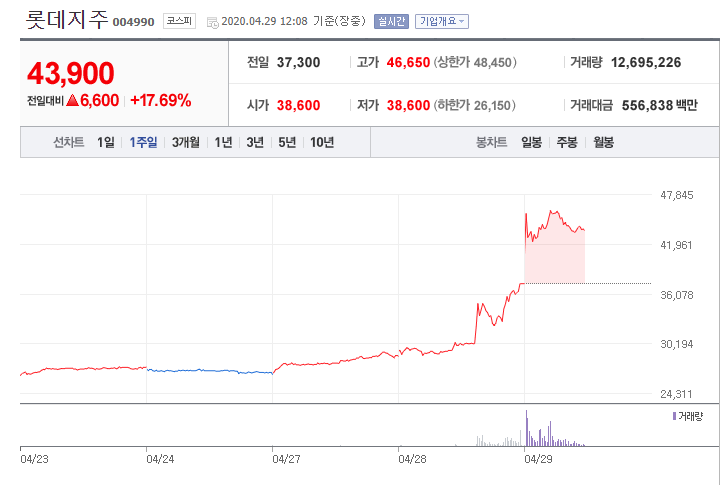Click the 30,194 price axis label

click(677, 344)
